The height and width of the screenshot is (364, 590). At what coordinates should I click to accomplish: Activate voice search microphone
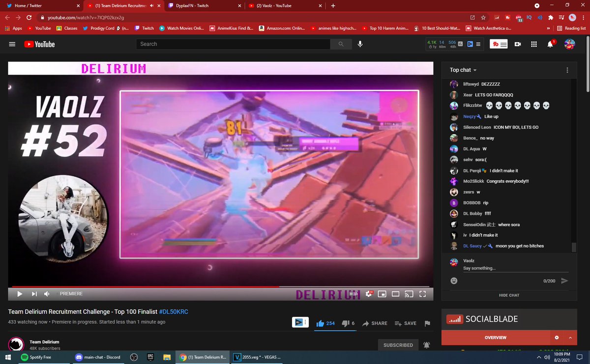click(360, 44)
